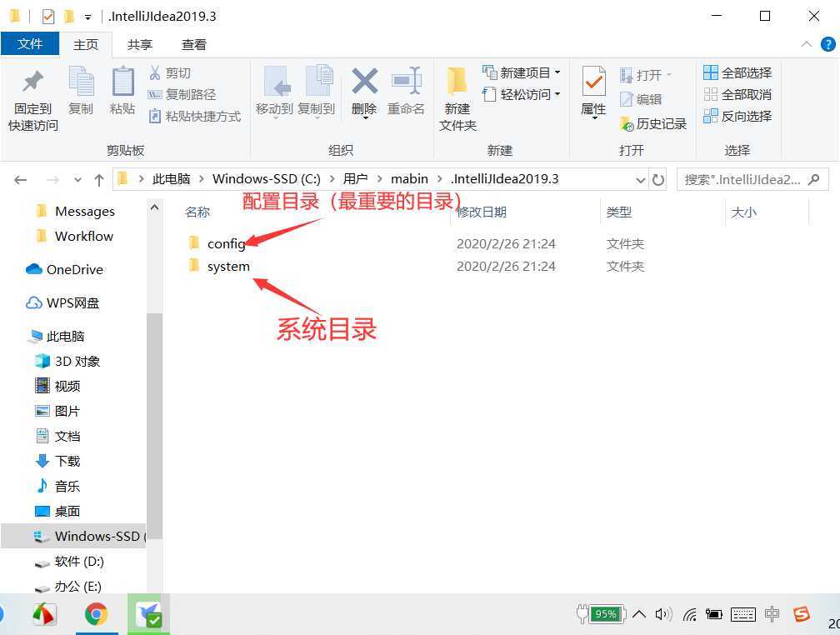The image size is (840, 635).
Task: Open address bar history dropdown
Action: coord(640,180)
